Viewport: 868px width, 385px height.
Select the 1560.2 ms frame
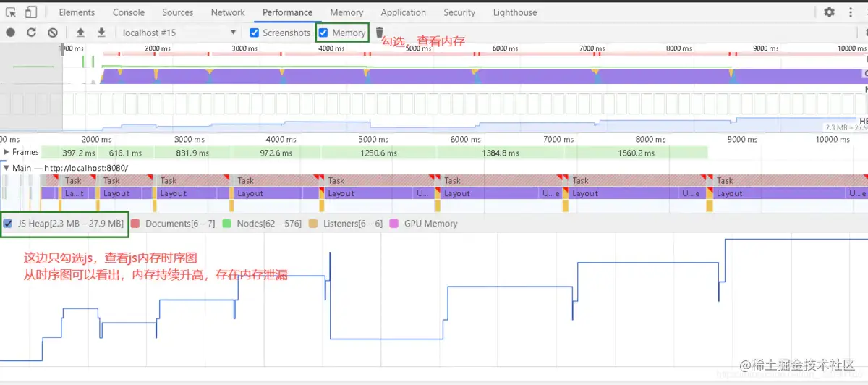click(x=637, y=153)
